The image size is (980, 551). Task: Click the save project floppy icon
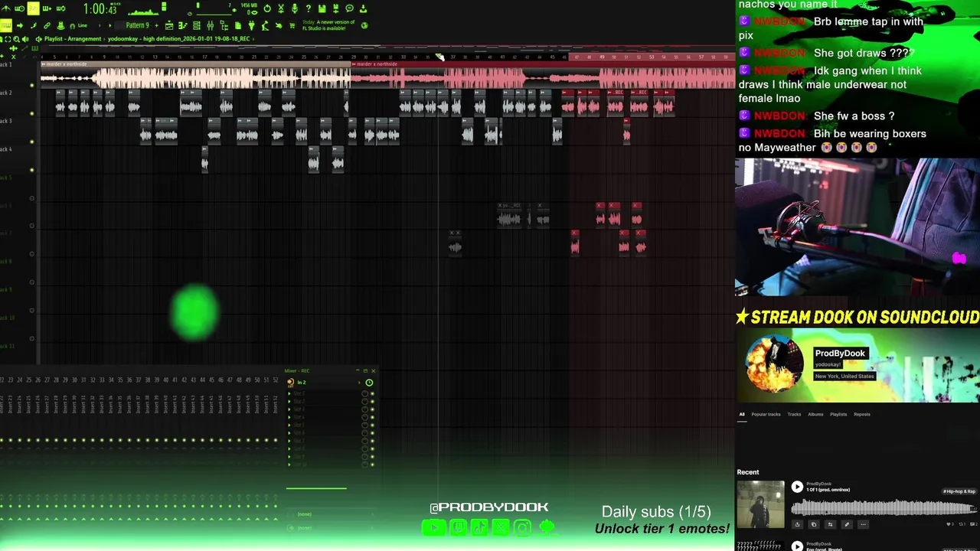click(x=322, y=8)
